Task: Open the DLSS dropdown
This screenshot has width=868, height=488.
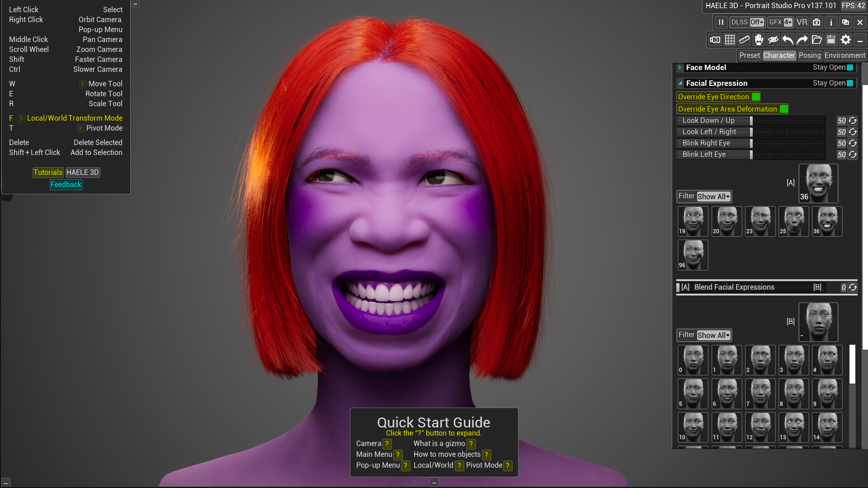Action: [757, 22]
